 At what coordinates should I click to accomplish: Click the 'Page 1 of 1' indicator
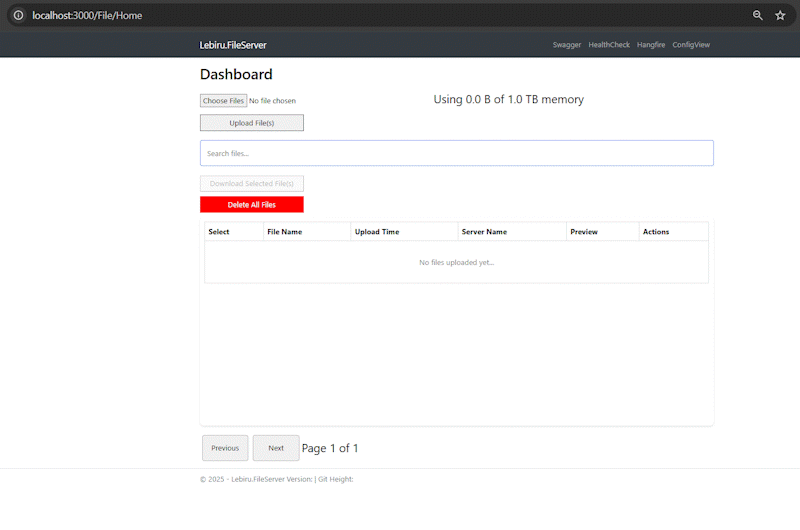[330, 448]
